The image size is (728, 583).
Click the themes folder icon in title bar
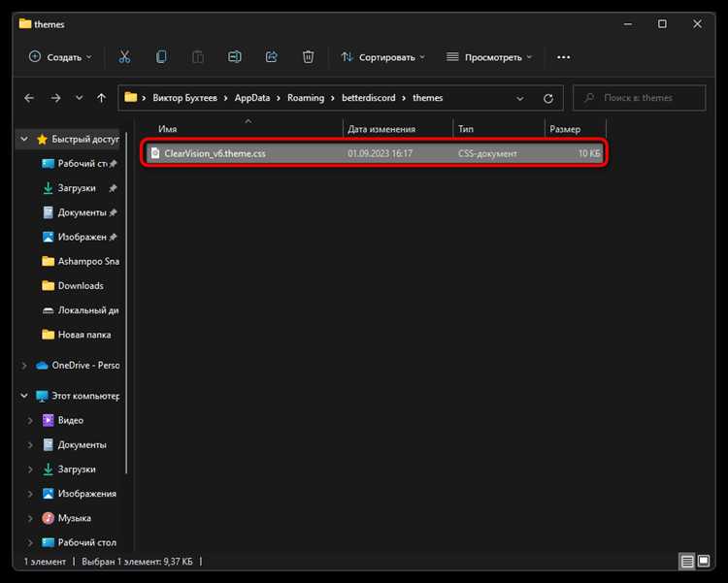click(x=25, y=23)
